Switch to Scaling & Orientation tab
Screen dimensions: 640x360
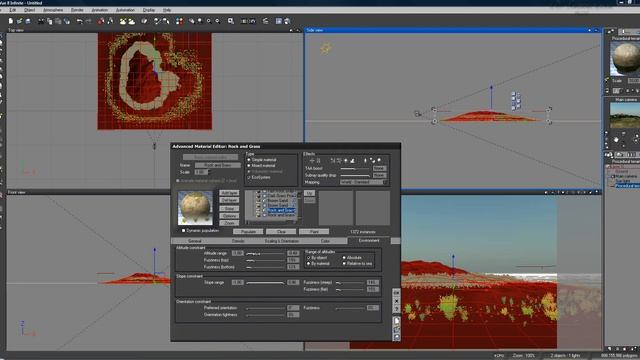coord(282,241)
